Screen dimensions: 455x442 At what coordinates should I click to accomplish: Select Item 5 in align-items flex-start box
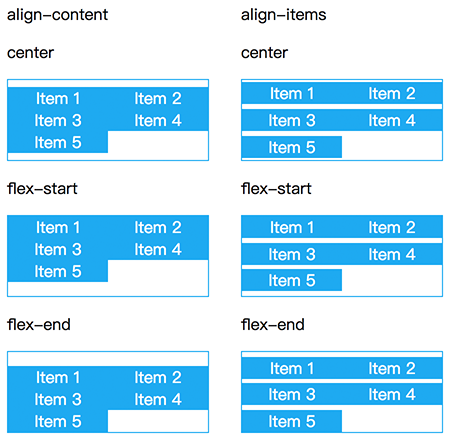292,280
